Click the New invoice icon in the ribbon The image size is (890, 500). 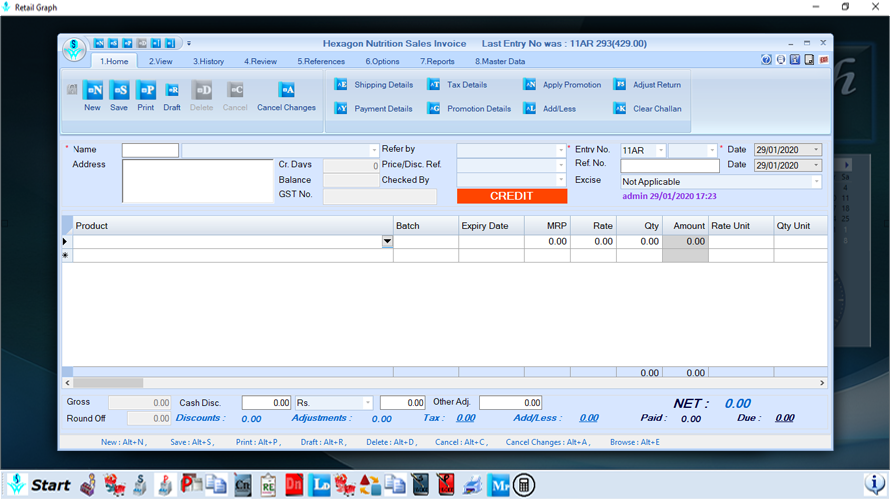[x=93, y=90]
